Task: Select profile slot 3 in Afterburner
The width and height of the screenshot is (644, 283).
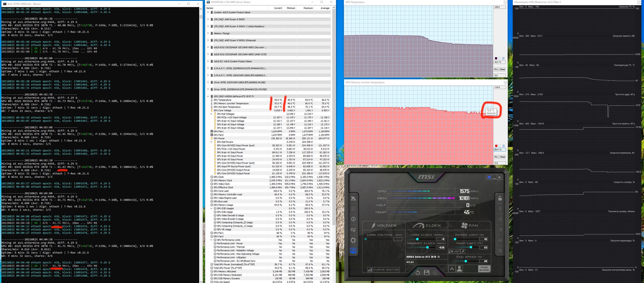Action: coord(500,230)
